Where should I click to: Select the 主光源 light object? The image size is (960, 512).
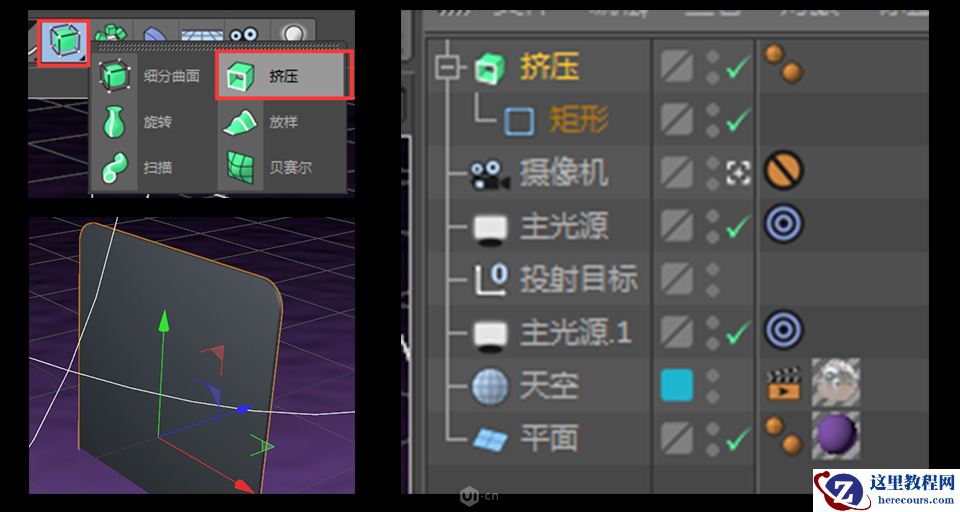[x=564, y=225]
